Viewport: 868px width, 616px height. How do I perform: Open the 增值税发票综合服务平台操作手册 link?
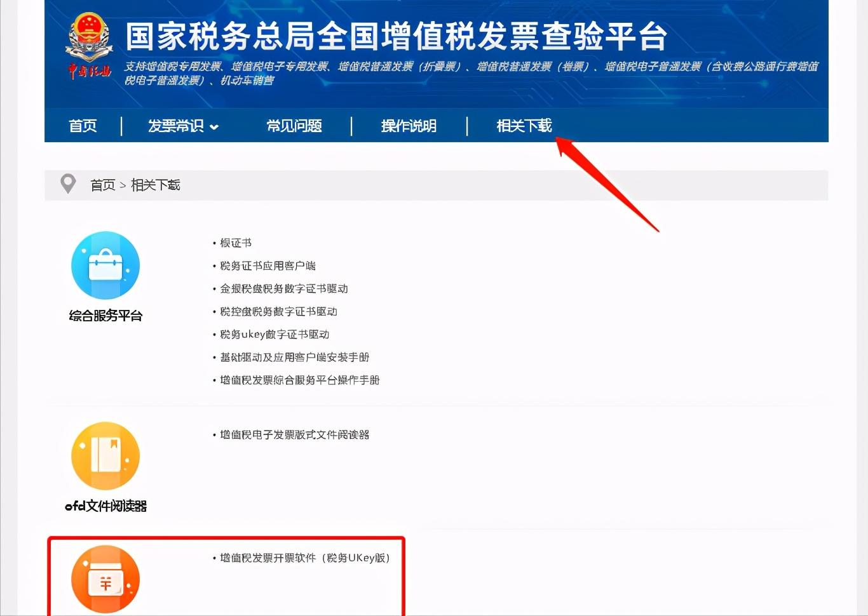(300, 380)
